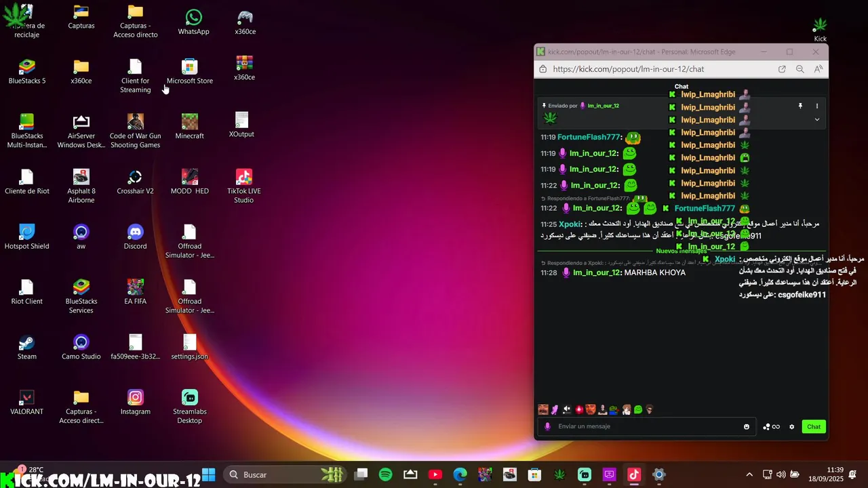Open channel points infinity icon in chat
Screen dimensions: 868x488
point(771,426)
